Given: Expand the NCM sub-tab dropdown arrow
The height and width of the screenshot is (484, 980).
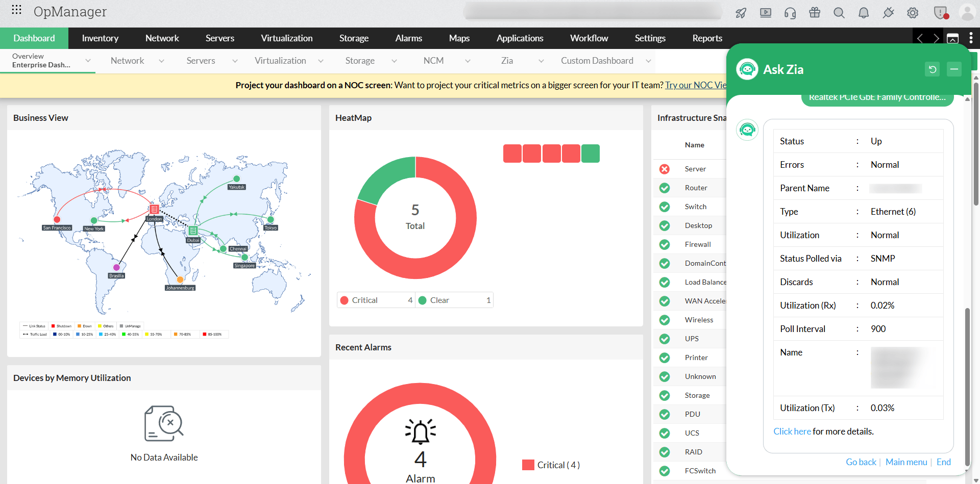Looking at the screenshot, I should [x=468, y=61].
